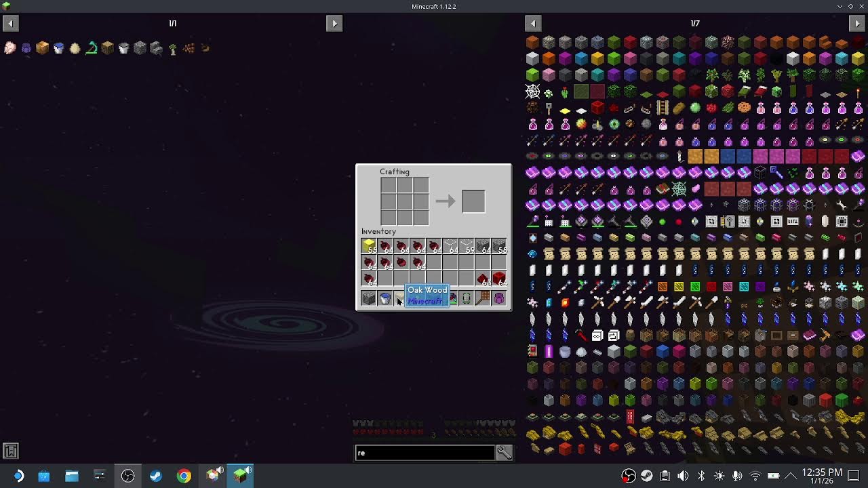Viewport: 868px width, 488px height.
Task: Open Google Chrome from the taskbar
Action: (184, 476)
